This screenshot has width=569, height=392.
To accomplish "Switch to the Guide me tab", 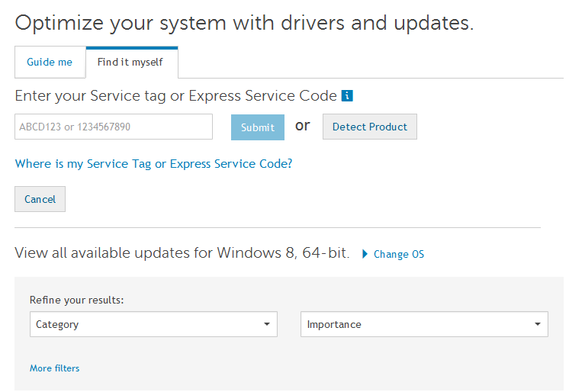I will 50,63.
